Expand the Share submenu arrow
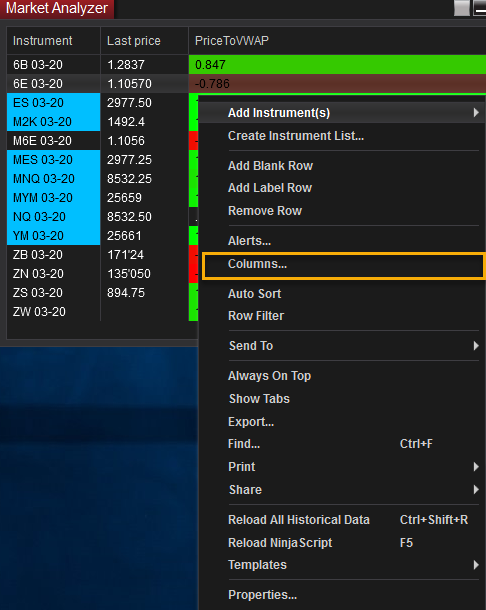Screen dimensions: 486x610 pyautogui.click(x=476, y=489)
